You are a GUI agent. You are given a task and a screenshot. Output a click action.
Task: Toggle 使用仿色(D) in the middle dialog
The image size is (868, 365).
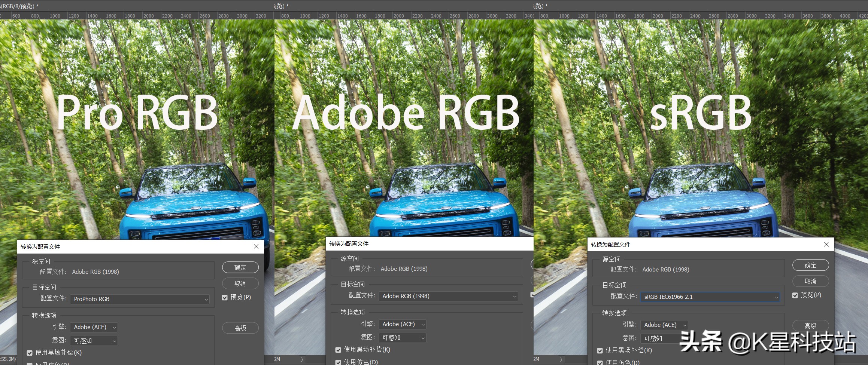[x=338, y=362]
